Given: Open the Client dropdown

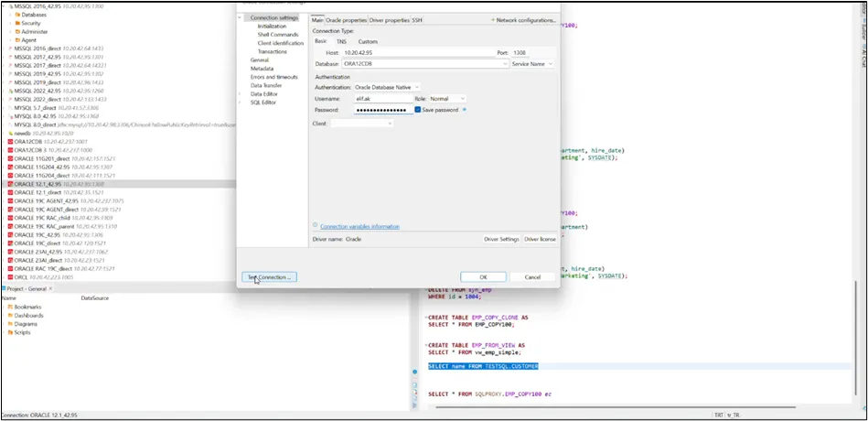Looking at the screenshot, I should (x=390, y=124).
